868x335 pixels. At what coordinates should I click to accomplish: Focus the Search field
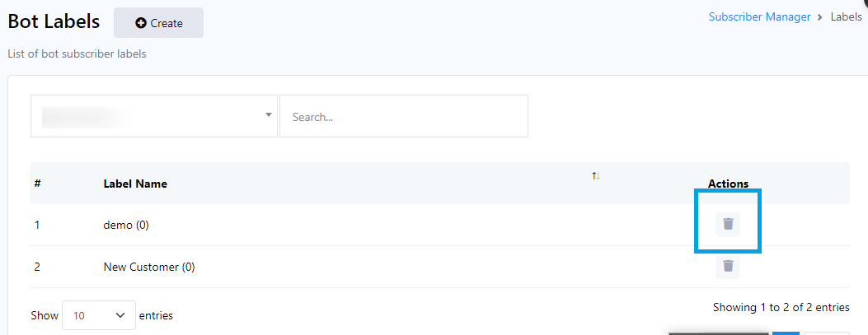403,117
